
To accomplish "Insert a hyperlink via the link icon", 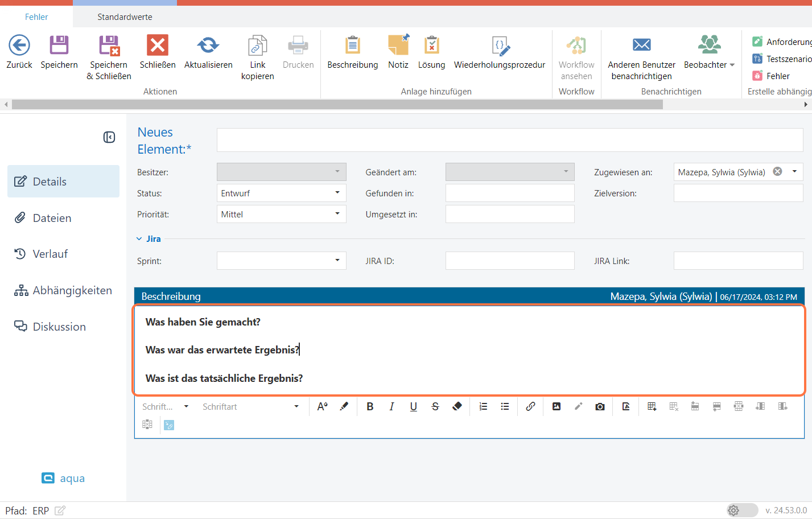I will tap(530, 406).
